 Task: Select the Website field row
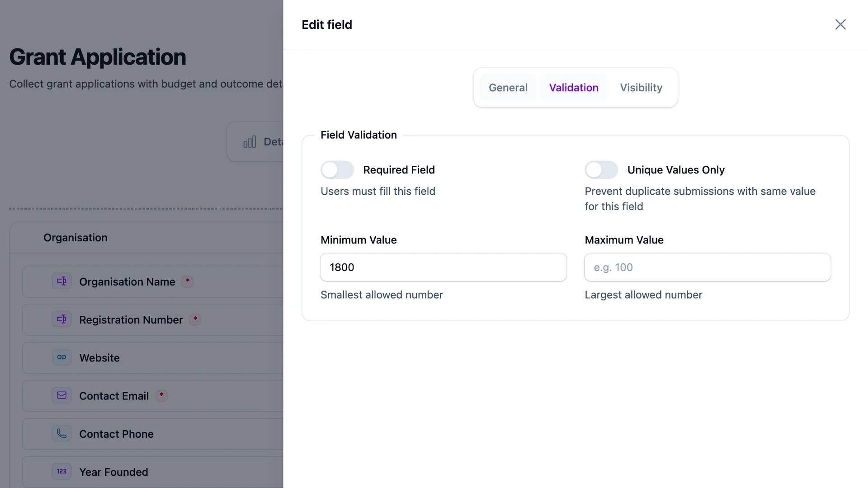click(x=153, y=357)
